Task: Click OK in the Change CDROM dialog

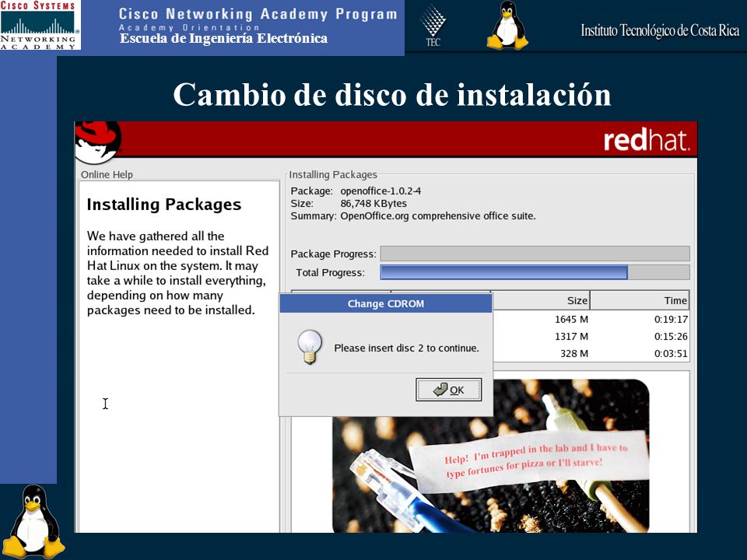Action: (x=449, y=390)
